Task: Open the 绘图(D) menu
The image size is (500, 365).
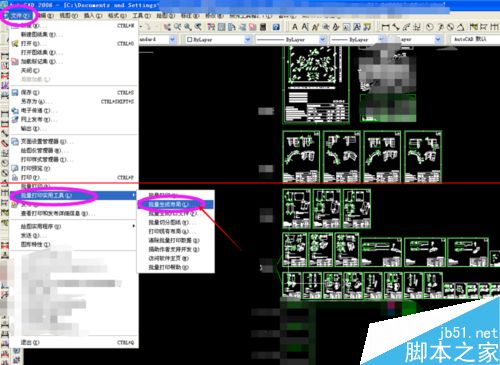Action: 166,15
